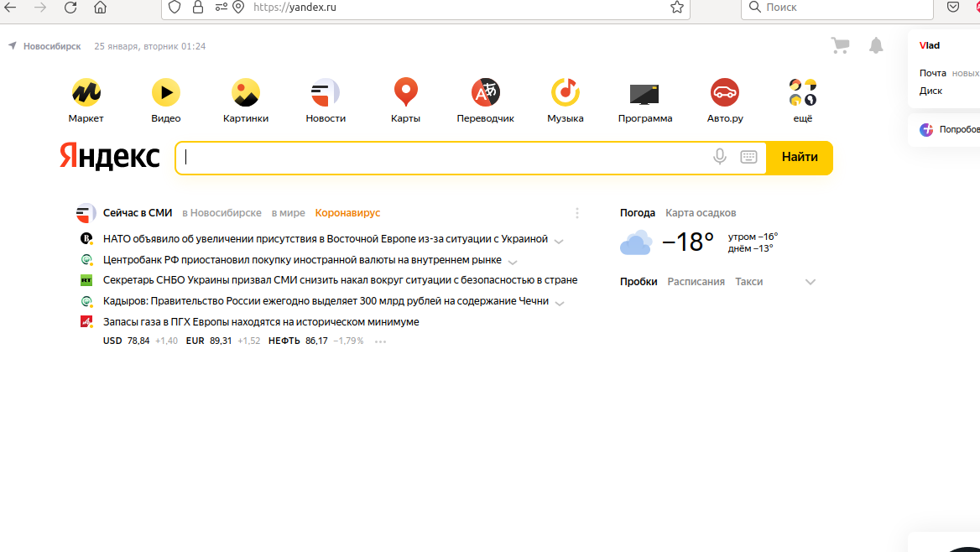
Task: Switch to в Новосибирске news tab
Action: coord(222,213)
